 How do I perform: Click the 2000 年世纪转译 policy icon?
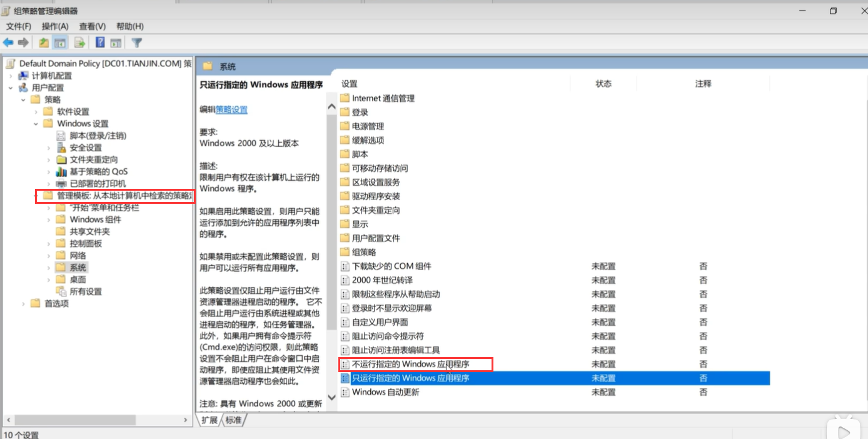[345, 280]
